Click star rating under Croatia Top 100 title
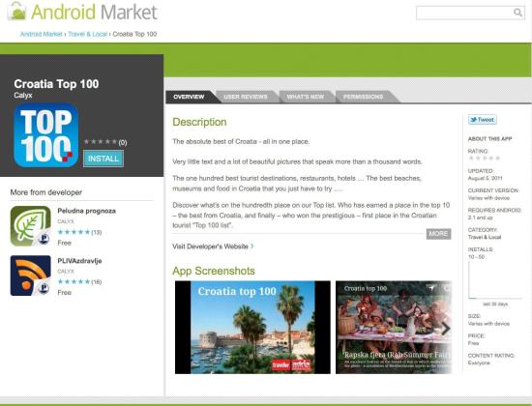The width and height of the screenshot is (532, 406). (101, 142)
